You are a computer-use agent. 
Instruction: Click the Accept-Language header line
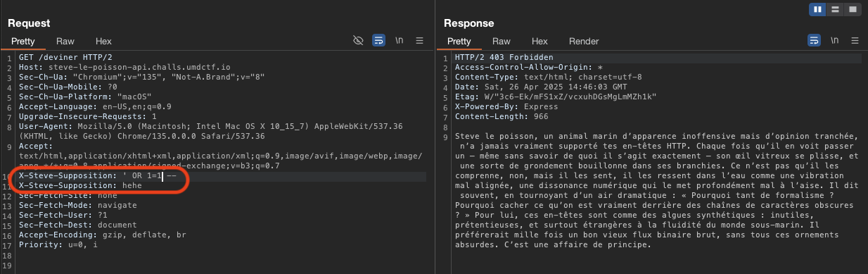pos(95,106)
